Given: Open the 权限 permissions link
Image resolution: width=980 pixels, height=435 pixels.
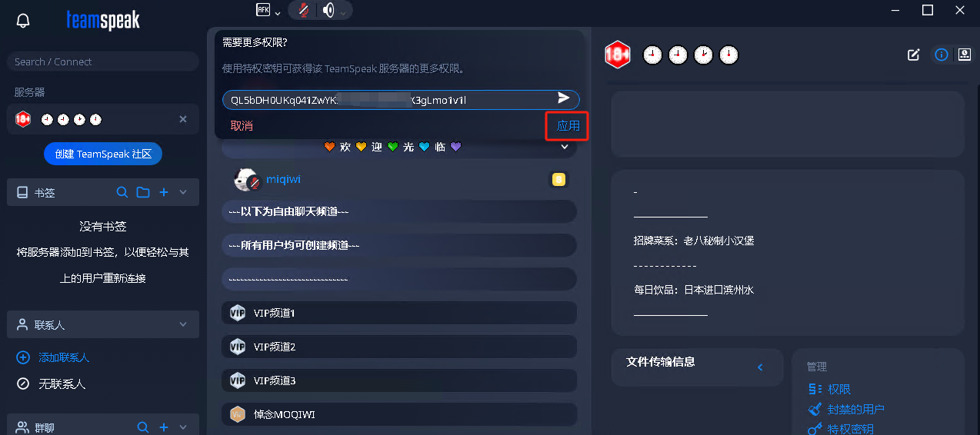Looking at the screenshot, I should tap(838, 390).
